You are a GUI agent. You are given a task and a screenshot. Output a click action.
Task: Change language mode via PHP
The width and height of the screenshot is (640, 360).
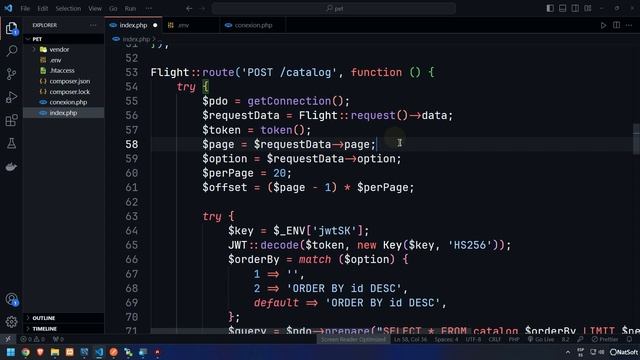click(514, 339)
